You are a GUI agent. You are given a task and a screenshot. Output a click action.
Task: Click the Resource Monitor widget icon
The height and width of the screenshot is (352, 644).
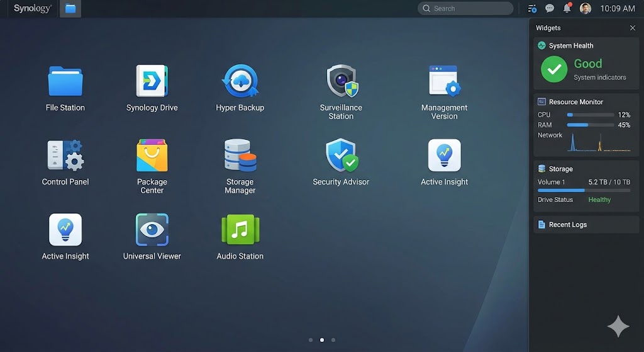click(x=541, y=101)
